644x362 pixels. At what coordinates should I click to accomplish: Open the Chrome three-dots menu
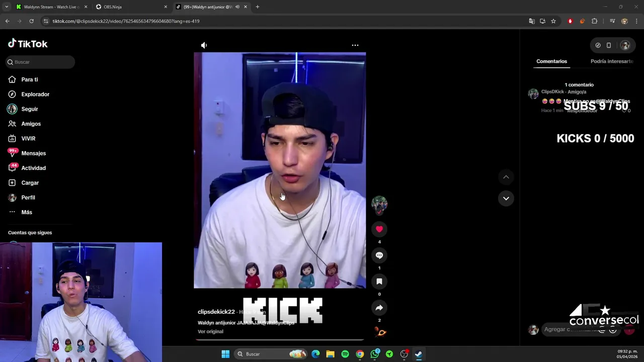tap(637, 21)
